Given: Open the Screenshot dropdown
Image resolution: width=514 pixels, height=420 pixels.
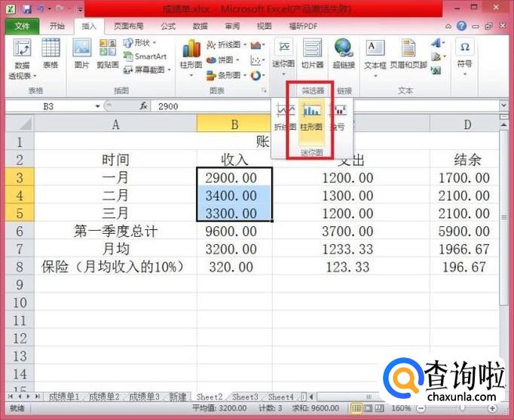Looking at the screenshot, I should pyautogui.click(x=147, y=70).
